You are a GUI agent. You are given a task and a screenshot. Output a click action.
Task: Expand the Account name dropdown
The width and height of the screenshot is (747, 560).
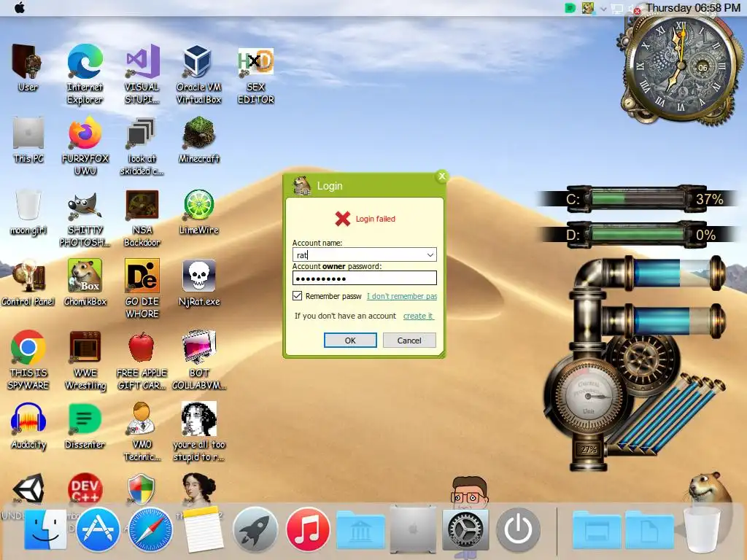[x=430, y=254]
